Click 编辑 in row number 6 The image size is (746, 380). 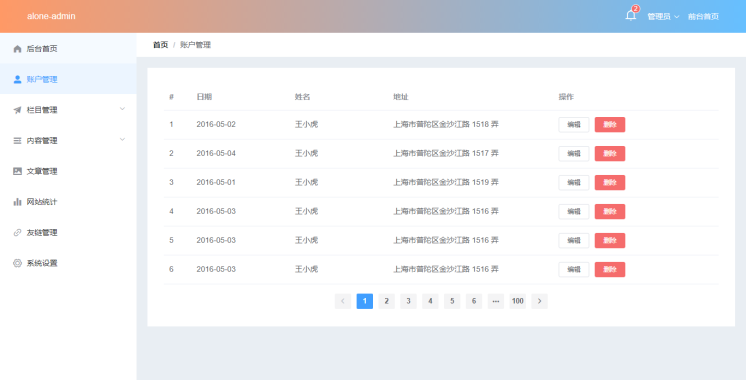pyautogui.click(x=574, y=270)
